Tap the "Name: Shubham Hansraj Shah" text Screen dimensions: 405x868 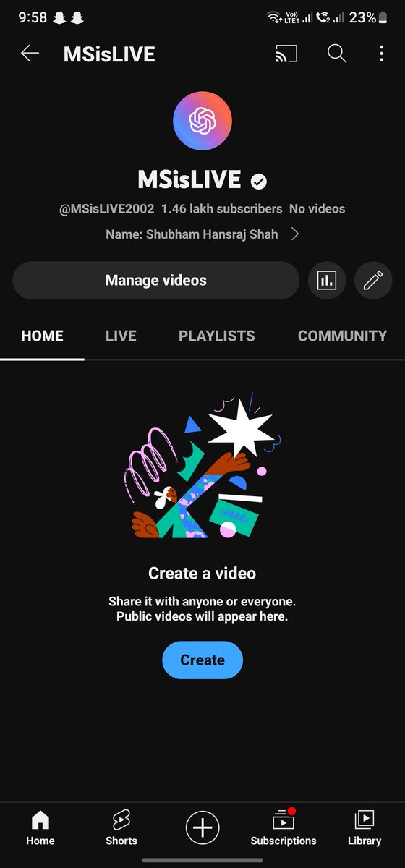click(192, 234)
